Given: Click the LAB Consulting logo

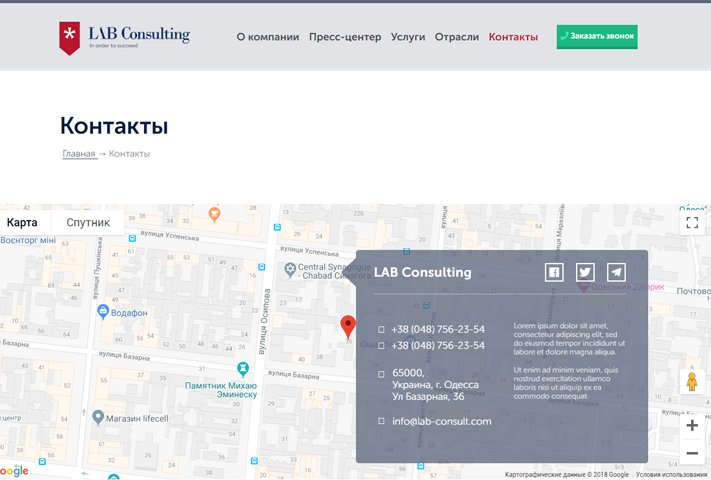Looking at the screenshot, I should [x=125, y=39].
